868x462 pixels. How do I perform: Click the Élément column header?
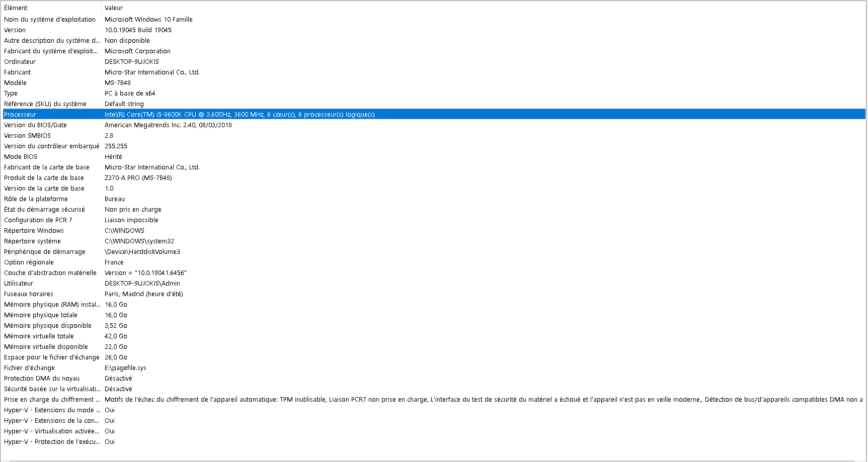pos(52,8)
